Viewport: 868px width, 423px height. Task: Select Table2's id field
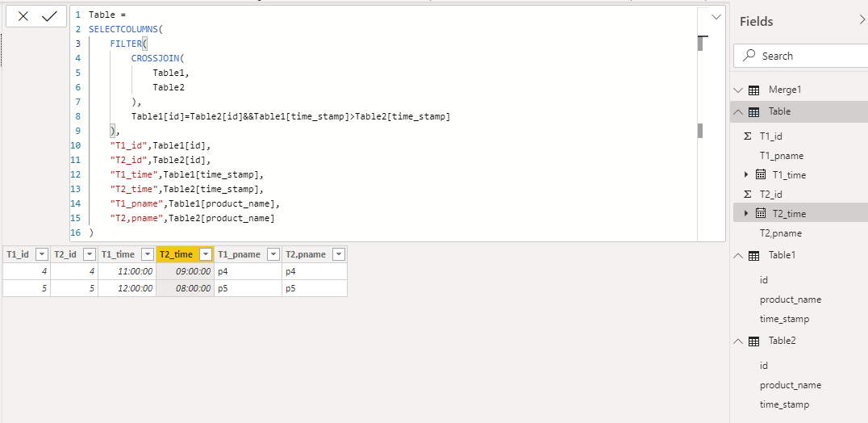pos(764,366)
